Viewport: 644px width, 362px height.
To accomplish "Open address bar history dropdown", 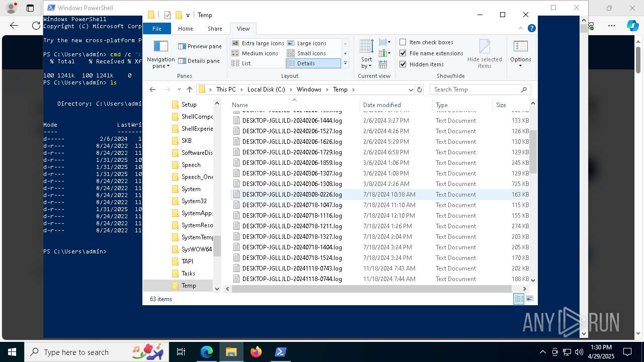I will [x=411, y=89].
